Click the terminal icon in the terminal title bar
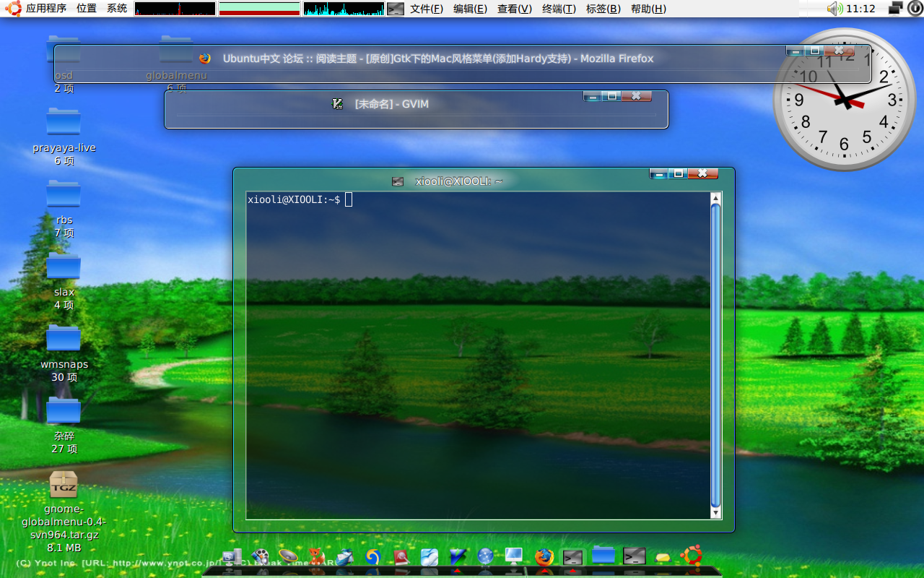The image size is (924, 578). click(x=398, y=181)
